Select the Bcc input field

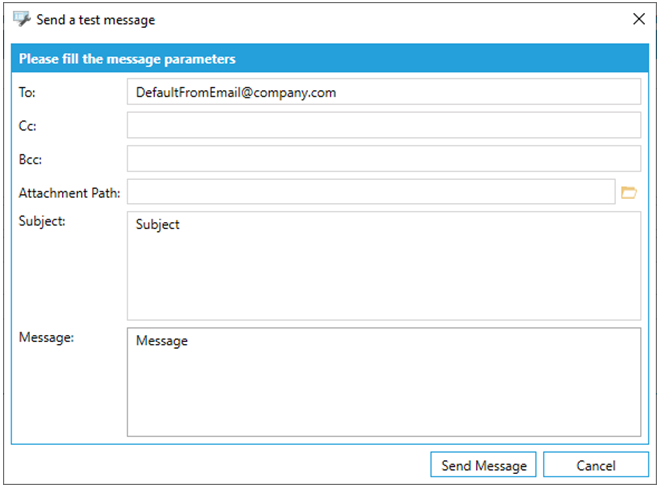point(383,158)
